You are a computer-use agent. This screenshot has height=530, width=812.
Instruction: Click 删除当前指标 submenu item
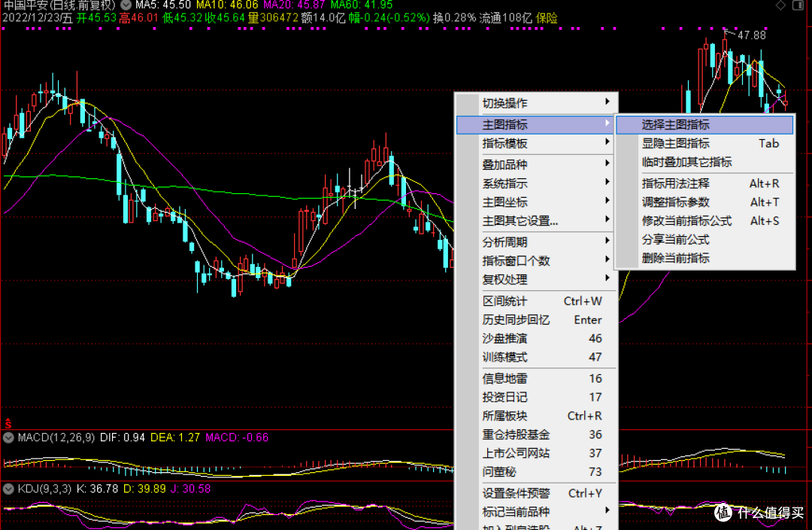click(704, 259)
